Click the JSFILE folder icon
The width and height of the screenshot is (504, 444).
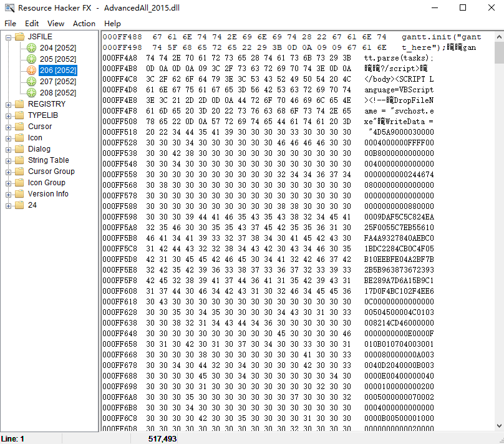[x=20, y=37]
